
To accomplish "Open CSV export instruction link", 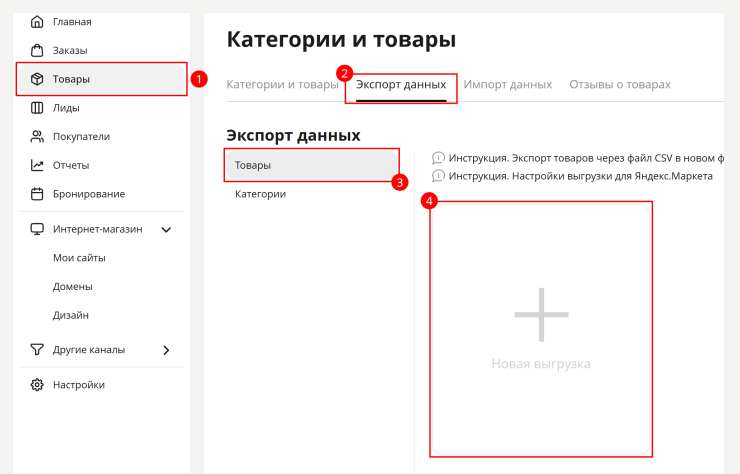I will pos(586,158).
